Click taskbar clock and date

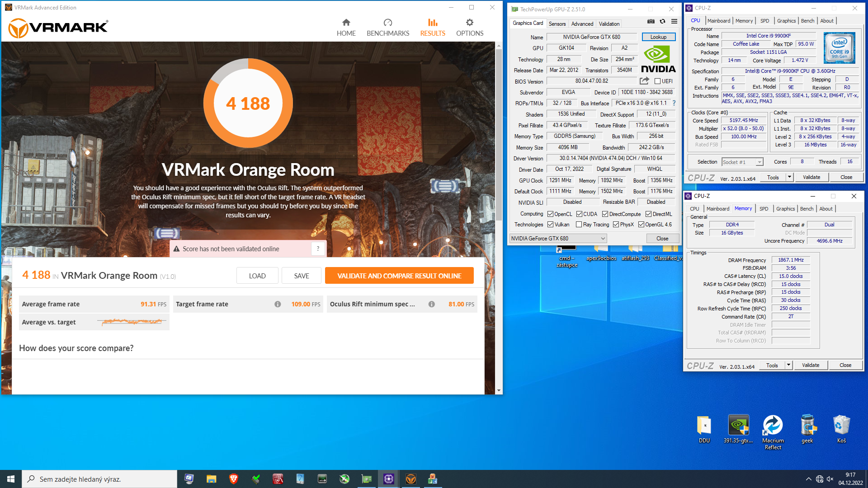850,479
